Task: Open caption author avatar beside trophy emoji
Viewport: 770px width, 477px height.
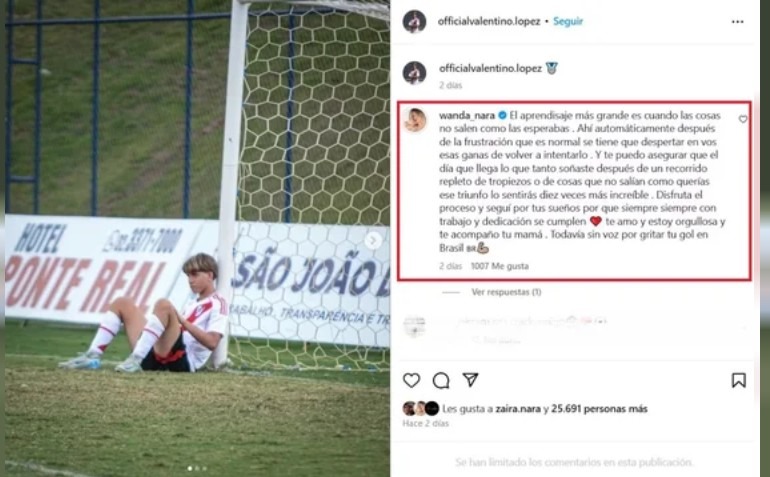Action: 414,73
